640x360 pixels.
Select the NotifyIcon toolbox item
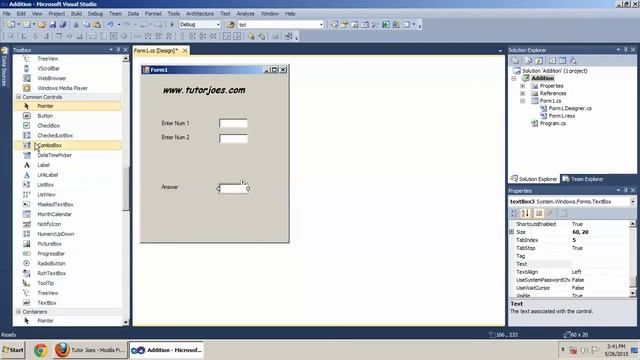click(49, 224)
